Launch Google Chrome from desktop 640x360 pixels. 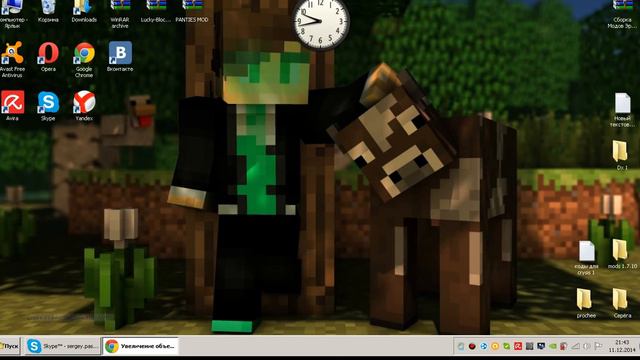click(84, 60)
